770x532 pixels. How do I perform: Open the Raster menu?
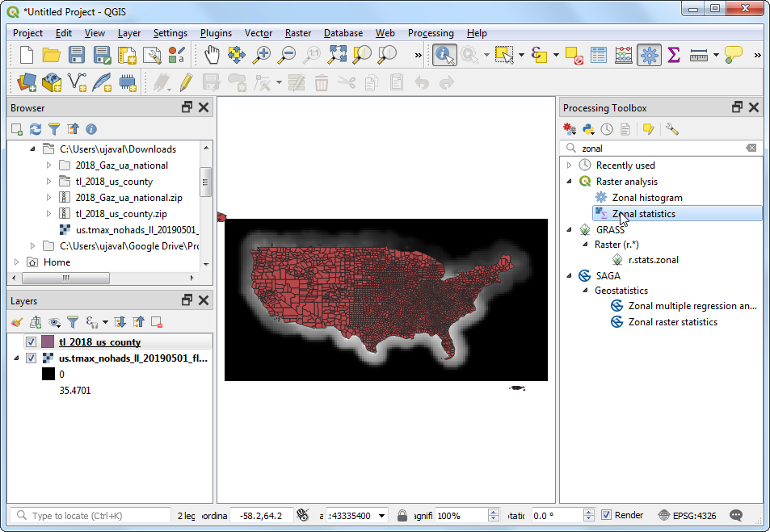pos(297,33)
